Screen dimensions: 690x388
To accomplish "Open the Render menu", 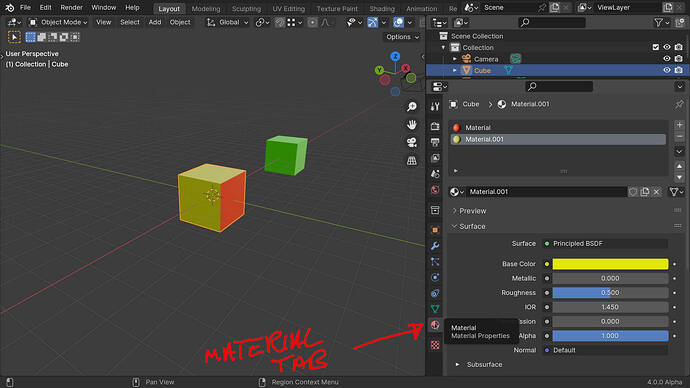I will click(x=71, y=7).
